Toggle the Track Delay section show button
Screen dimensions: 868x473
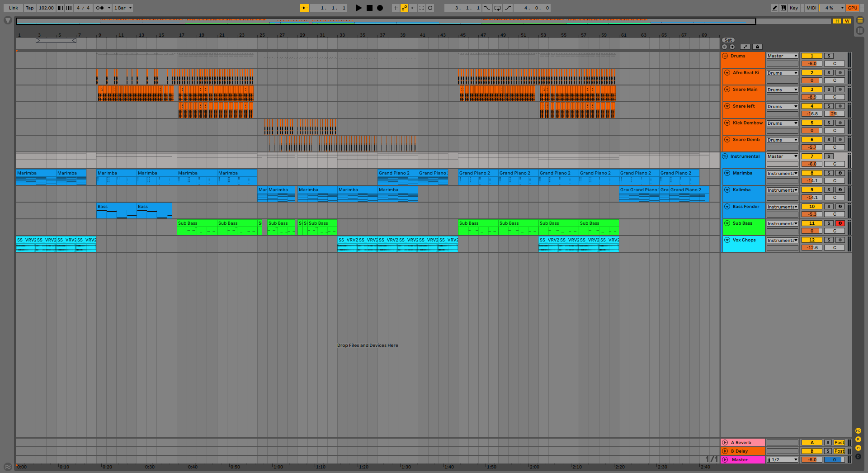click(858, 457)
